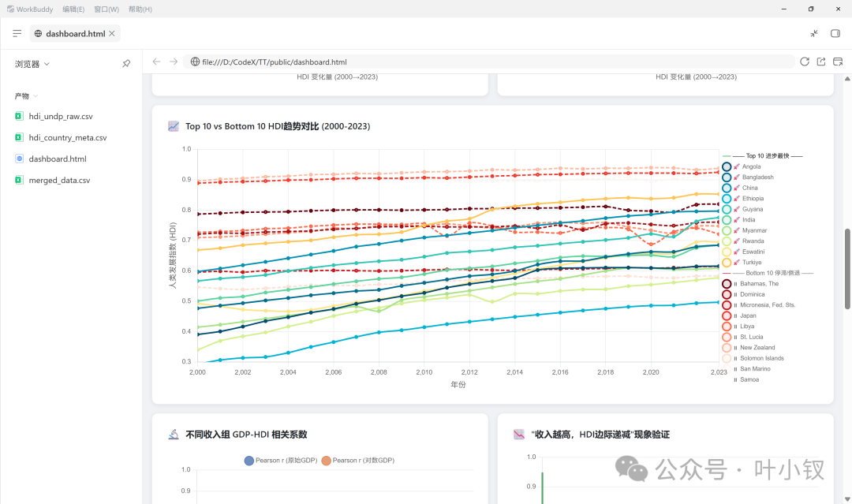Reload the dashboard page

coord(805,62)
